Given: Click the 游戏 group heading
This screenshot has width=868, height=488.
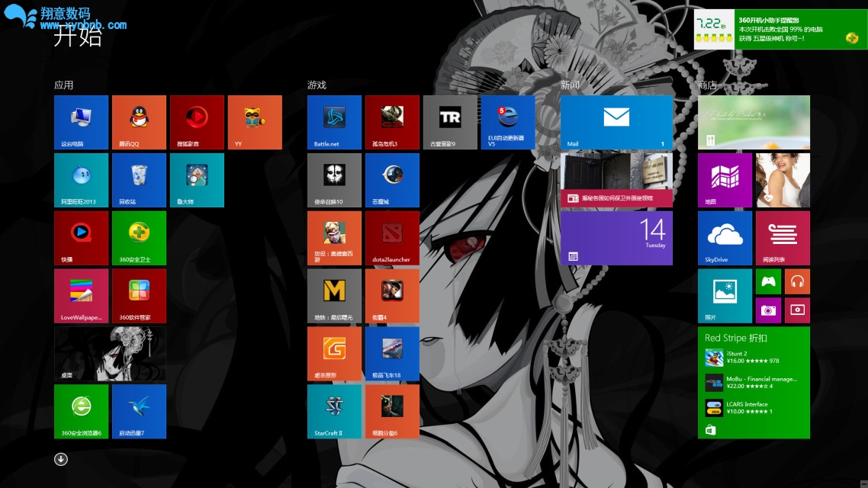Looking at the screenshot, I should click(317, 85).
